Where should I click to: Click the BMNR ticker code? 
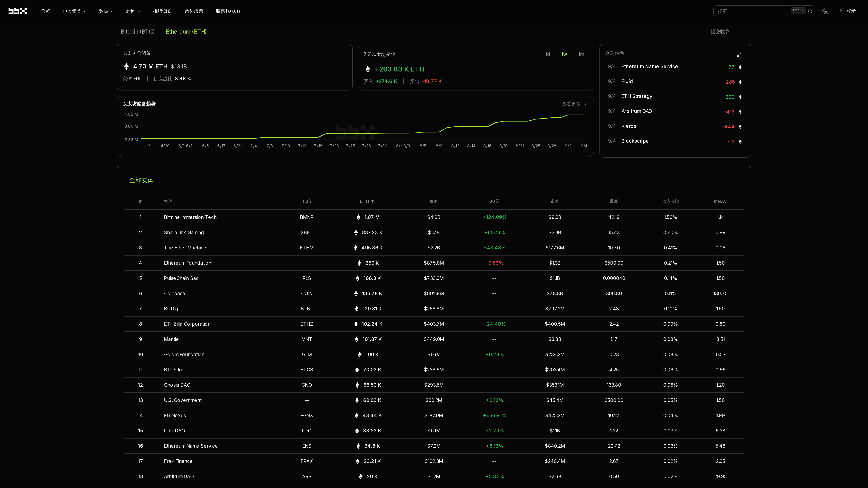(307, 217)
